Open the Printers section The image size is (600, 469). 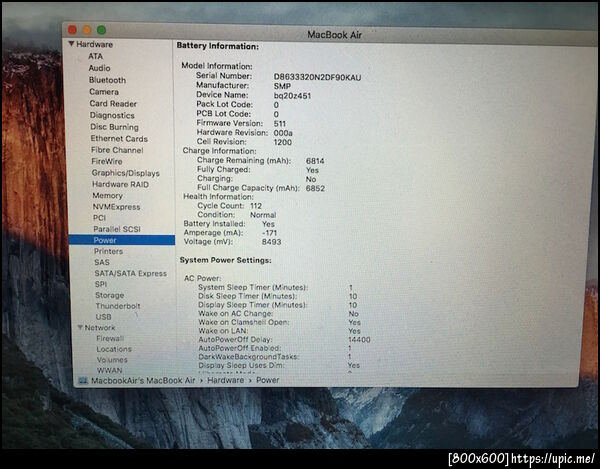click(x=108, y=251)
